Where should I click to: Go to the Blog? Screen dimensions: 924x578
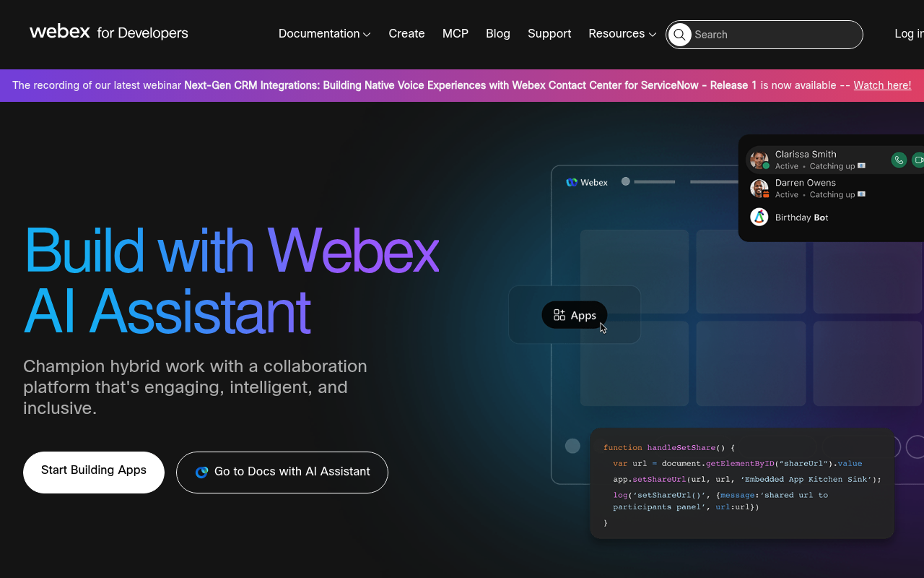click(x=498, y=34)
